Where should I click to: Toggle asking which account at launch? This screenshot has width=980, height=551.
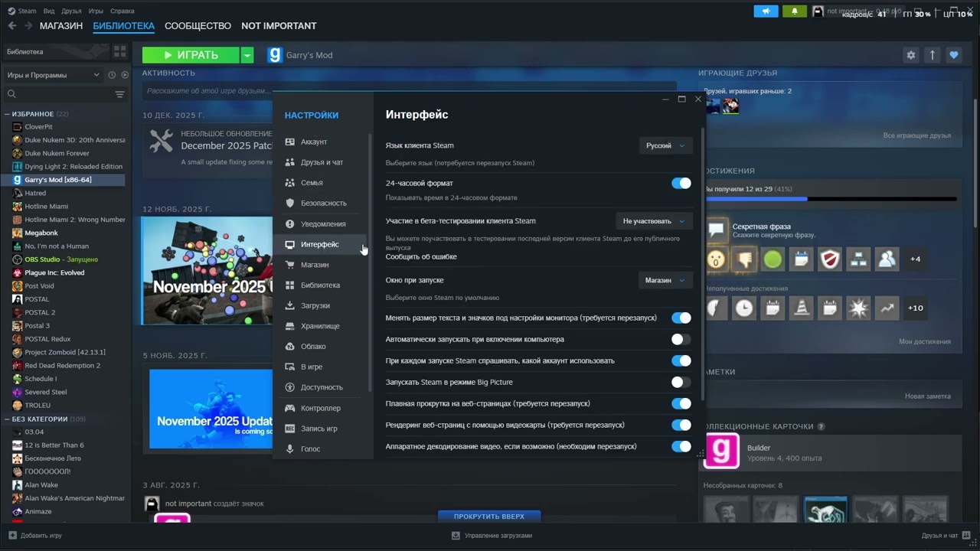click(x=681, y=360)
